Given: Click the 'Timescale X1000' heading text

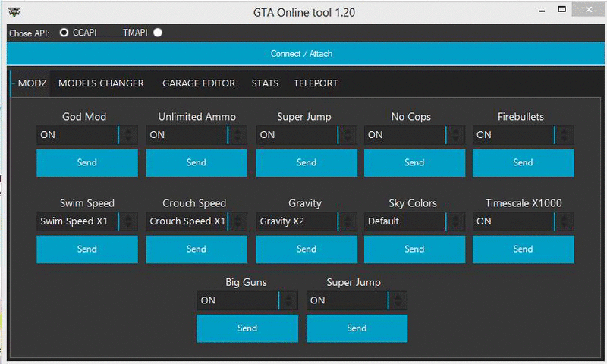Looking at the screenshot, I should (x=524, y=203).
